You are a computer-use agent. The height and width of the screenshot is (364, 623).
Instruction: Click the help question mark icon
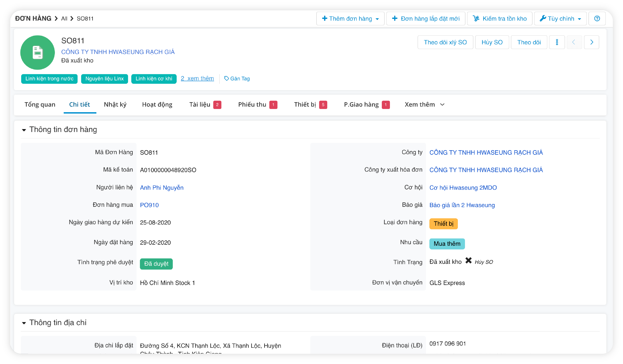pyautogui.click(x=597, y=18)
